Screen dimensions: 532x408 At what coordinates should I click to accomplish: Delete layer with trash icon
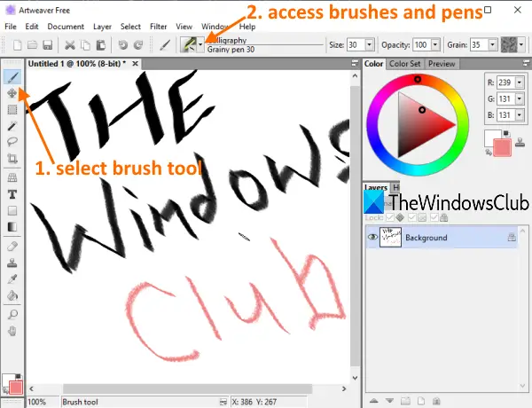click(436, 401)
